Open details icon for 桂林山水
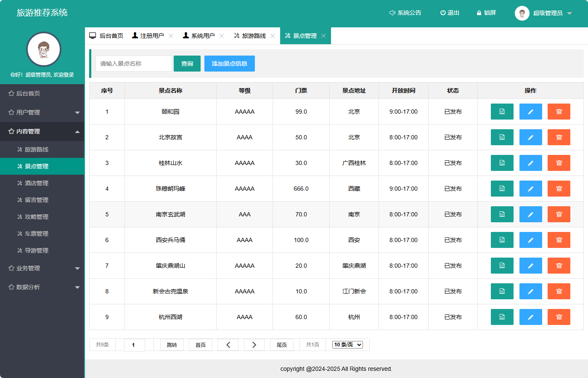 (x=502, y=163)
